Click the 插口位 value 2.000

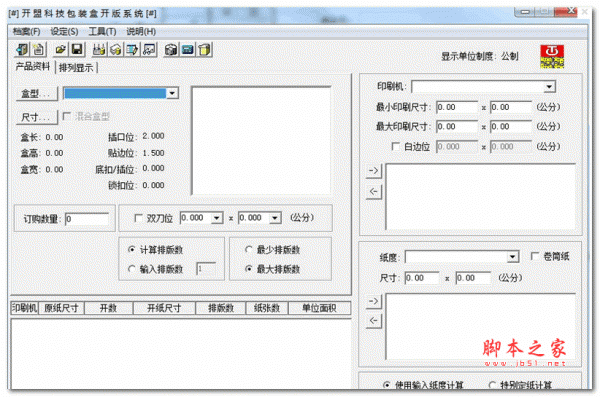pyautogui.click(x=153, y=136)
